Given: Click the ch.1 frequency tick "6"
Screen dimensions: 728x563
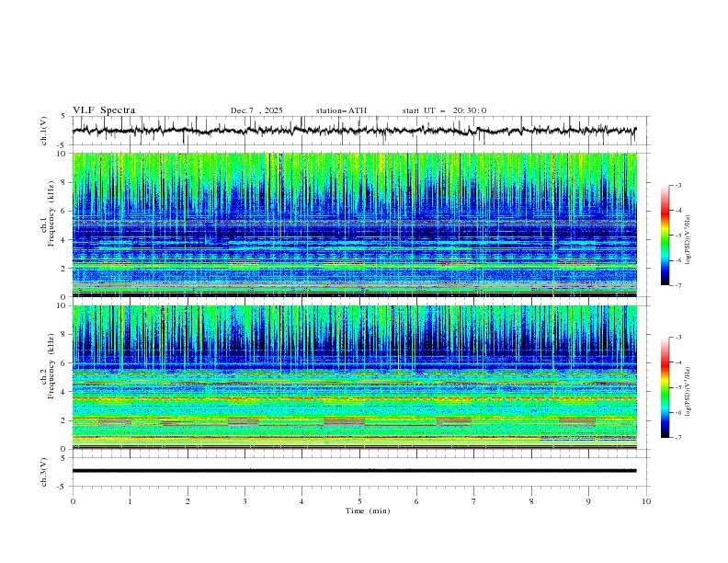Looking at the screenshot, I should coord(65,211).
